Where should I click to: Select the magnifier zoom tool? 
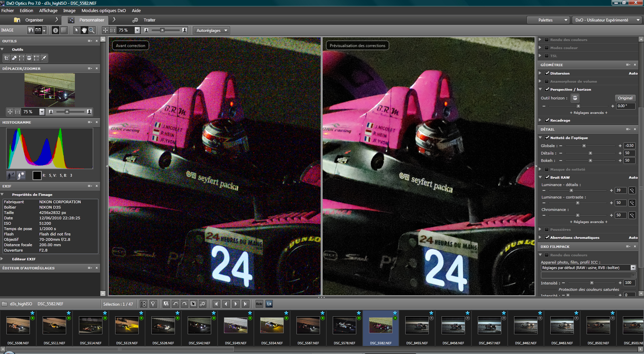tap(91, 30)
